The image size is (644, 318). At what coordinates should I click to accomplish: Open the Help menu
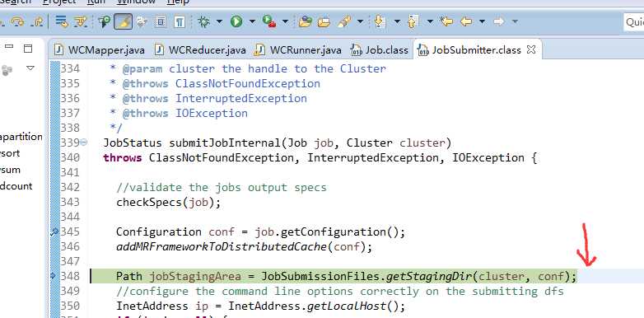coord(178,2)
